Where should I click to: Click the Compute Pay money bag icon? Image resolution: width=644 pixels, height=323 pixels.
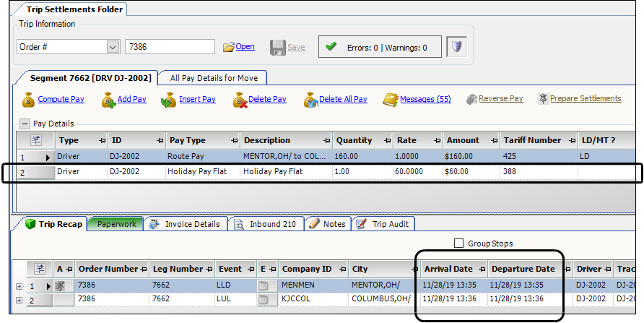pos(28,100)
